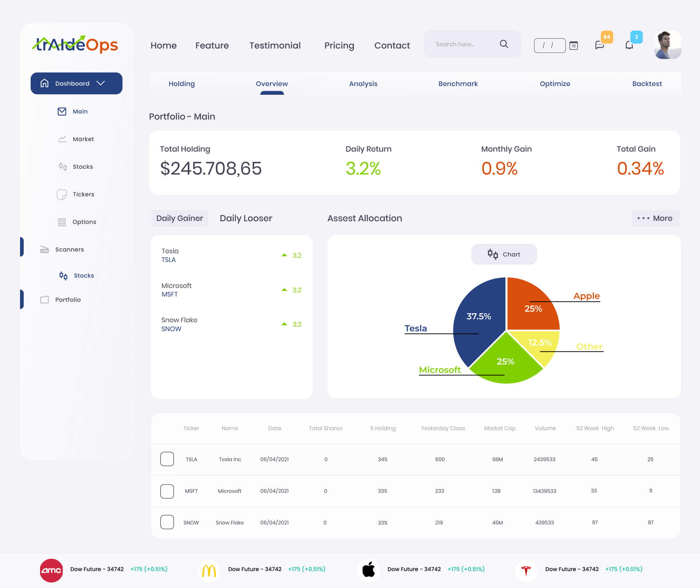
Task: Click the search magnifier icon
Action: pyautogui.click(x=504, y=44)
